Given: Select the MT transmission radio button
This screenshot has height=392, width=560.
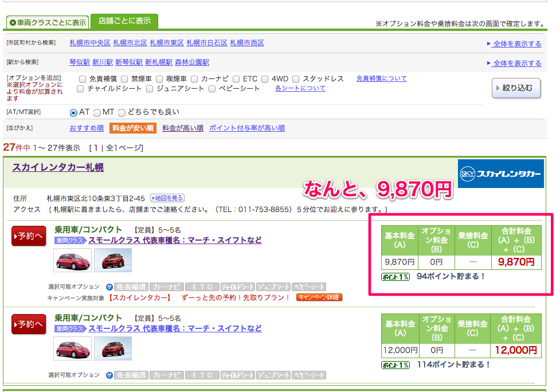Looking at the screenshot, I should 97,113.
